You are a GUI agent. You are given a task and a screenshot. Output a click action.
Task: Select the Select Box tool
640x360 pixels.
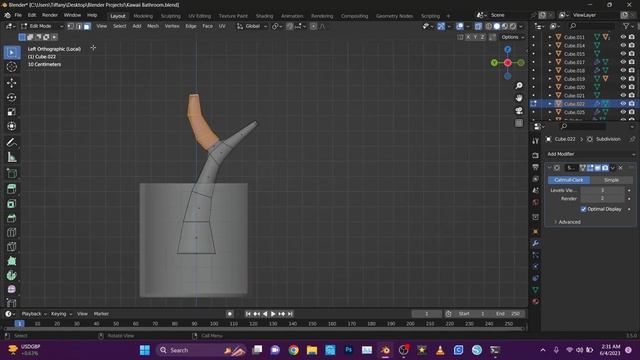[x=11, y=52]
